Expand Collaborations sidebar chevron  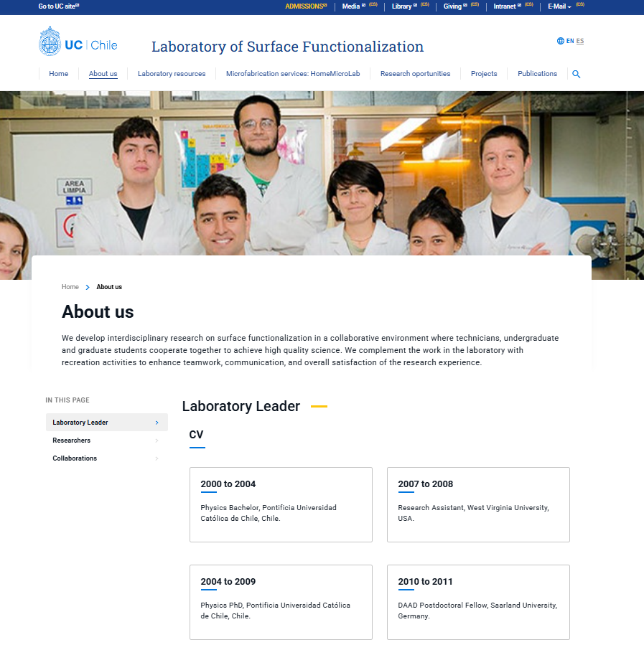157,458
